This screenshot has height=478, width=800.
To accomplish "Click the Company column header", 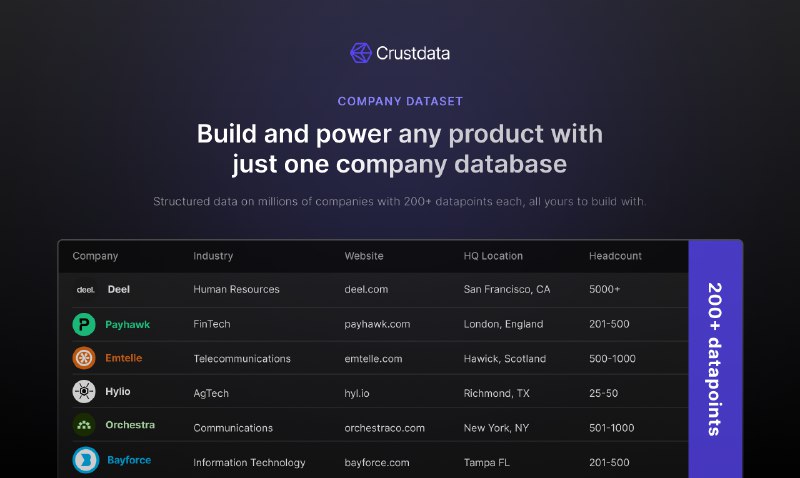I will pyautogui.click(x=95, y=256).
